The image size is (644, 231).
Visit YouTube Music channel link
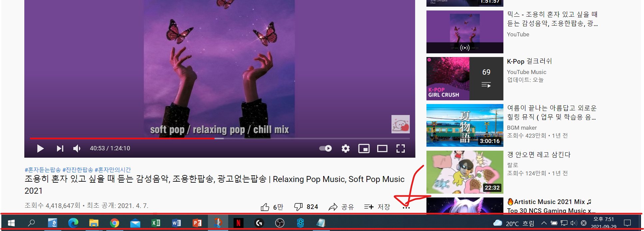click(526, 72)
